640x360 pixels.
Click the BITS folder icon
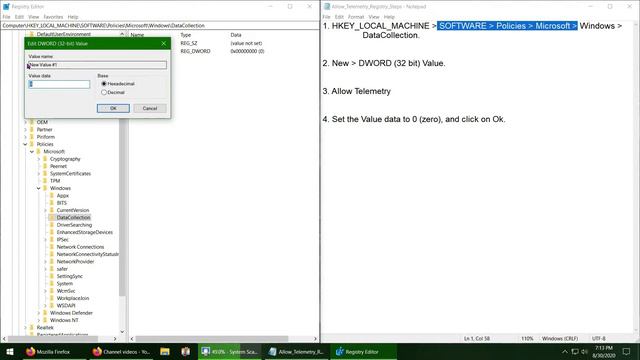tap(52, 203)
